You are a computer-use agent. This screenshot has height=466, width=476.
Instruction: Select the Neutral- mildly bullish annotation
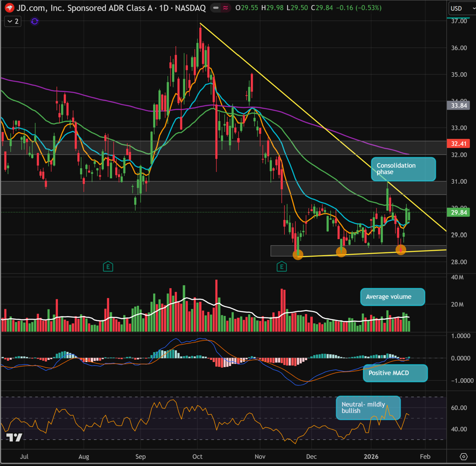click(368, 408)
